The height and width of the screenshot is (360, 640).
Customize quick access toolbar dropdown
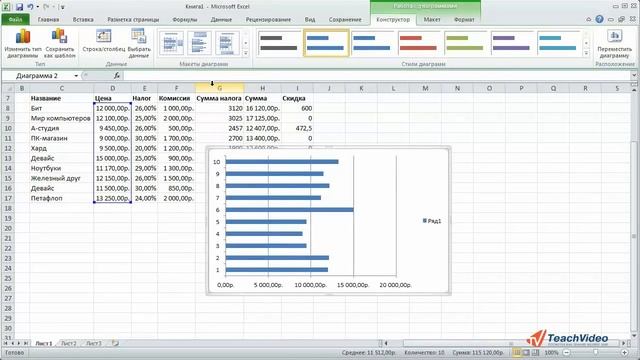[x=62, y=7]
